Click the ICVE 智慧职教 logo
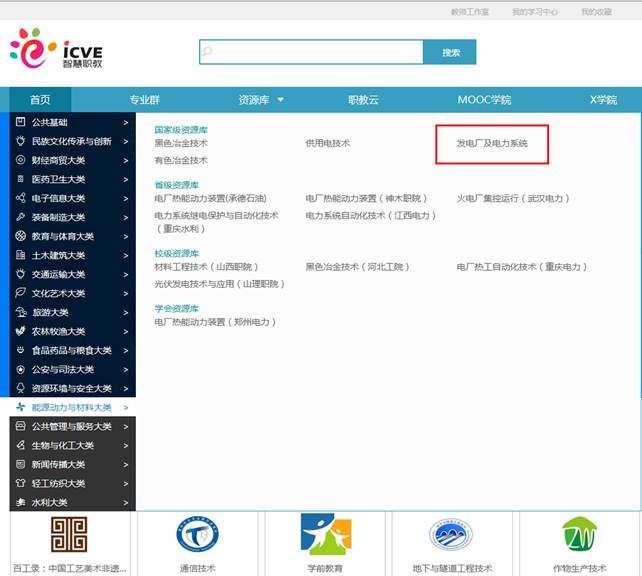Image resolution: width=642 pixels, height=576 pixels. coord(56,48)
